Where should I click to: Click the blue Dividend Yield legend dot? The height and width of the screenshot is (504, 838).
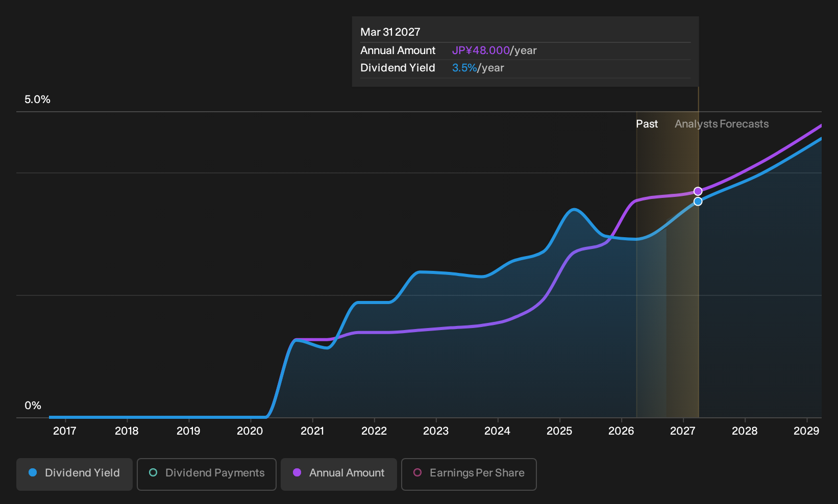click(x=33, y=472)
